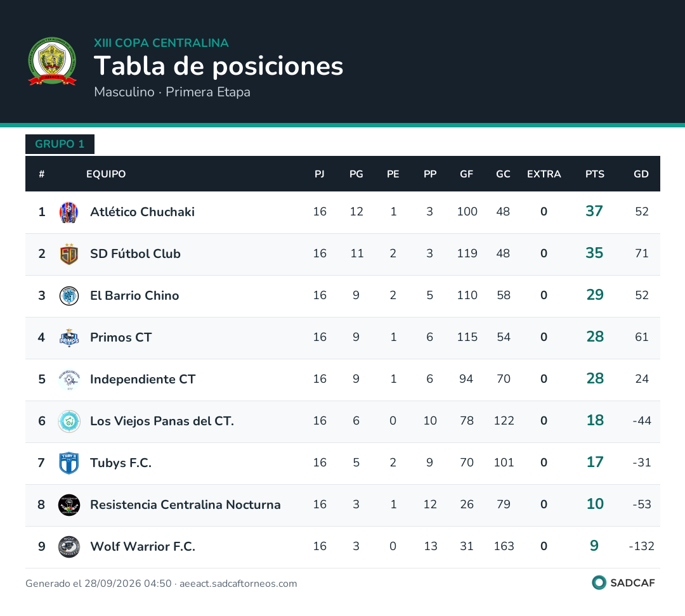Click the GD column header
This screenshot has height=616, width=685.
point(641,174)
